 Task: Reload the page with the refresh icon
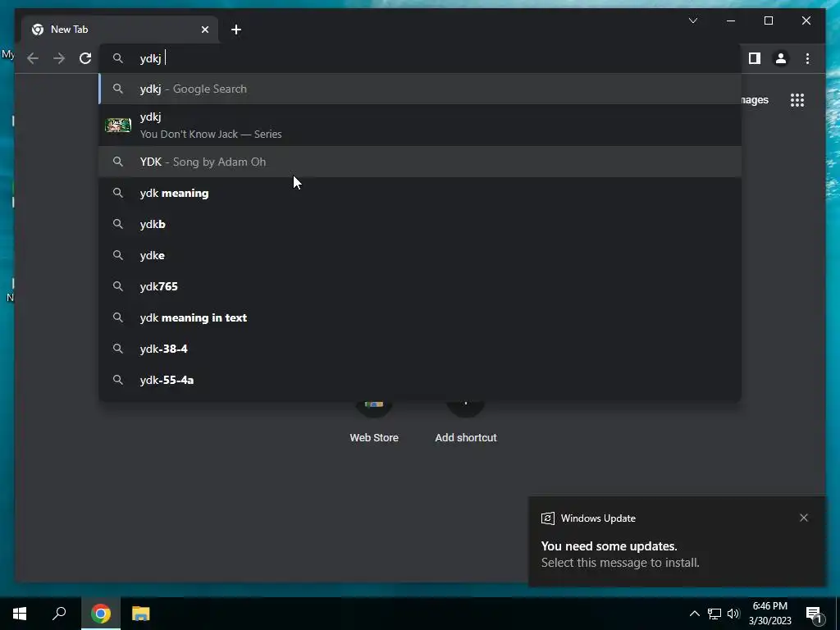85,58
